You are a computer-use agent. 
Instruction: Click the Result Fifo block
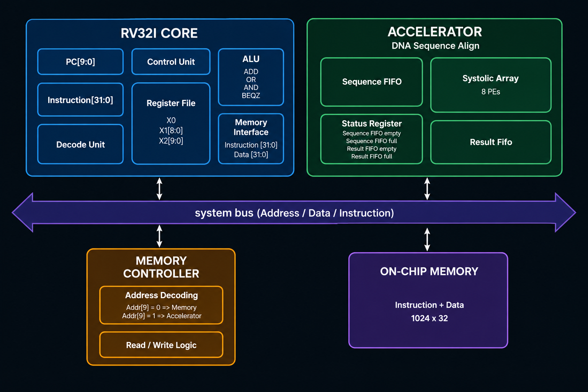[x=491, y=142]
